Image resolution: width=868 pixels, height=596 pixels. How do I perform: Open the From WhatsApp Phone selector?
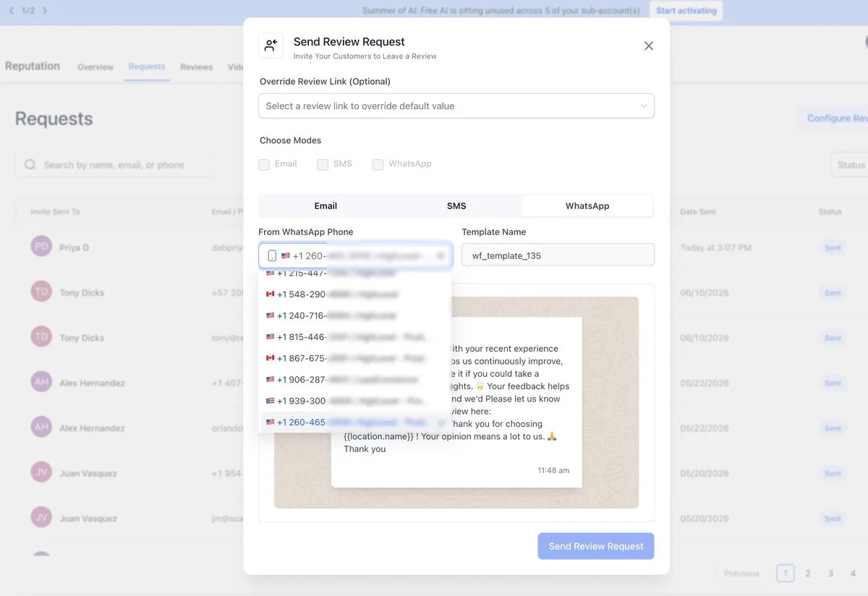coord(355,255)
